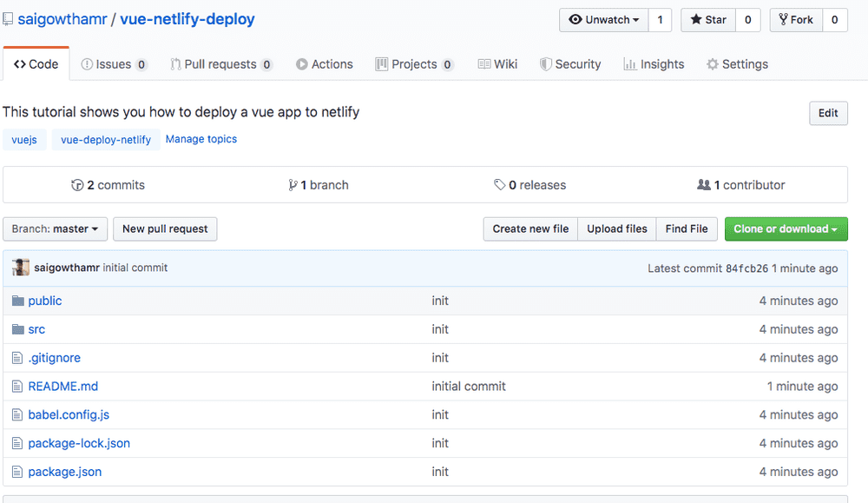Open the public folder
The width and height of the screenshot is (868, 503).
click(x=45, y=301)
